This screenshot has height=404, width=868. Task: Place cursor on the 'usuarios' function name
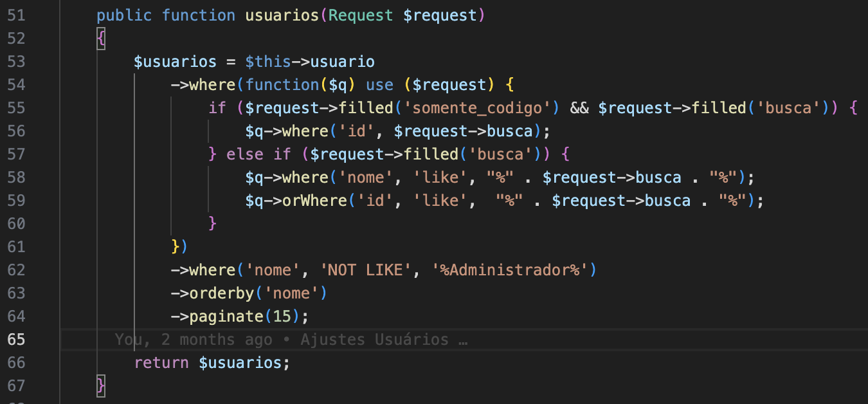click(282, 15)
